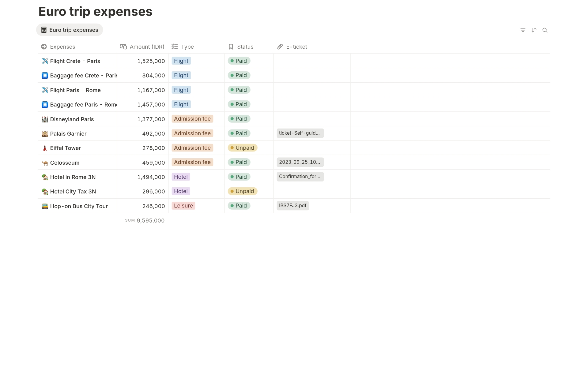Open the Confirmation_for... file attachment
The width and height of the screenshot is (588, 367).
tap(300, 177)
